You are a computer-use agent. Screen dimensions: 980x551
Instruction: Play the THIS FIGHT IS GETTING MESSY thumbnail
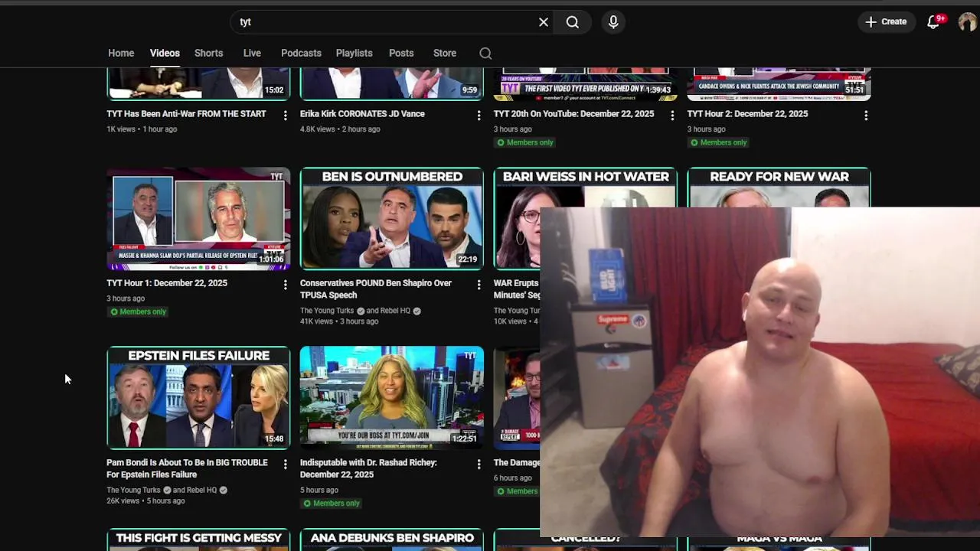[x=198, y=540]
